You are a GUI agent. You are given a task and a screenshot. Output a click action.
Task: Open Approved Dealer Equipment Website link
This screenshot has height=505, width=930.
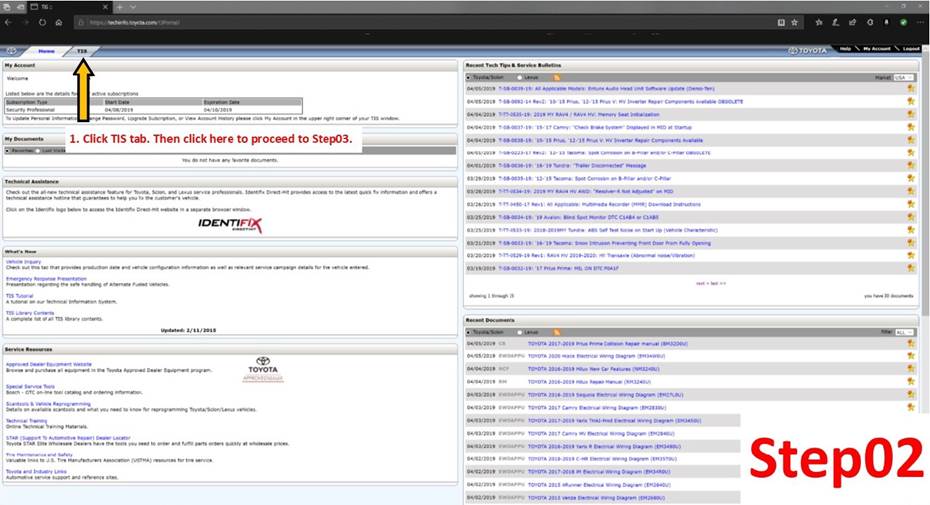coord(49,364)
